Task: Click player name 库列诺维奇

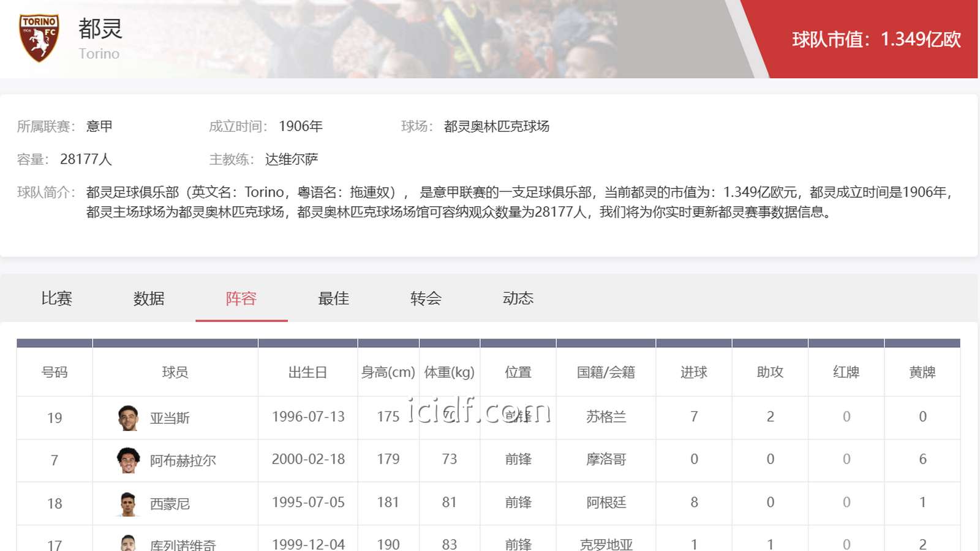Action: pyautogui.click(x=183, y=544)
